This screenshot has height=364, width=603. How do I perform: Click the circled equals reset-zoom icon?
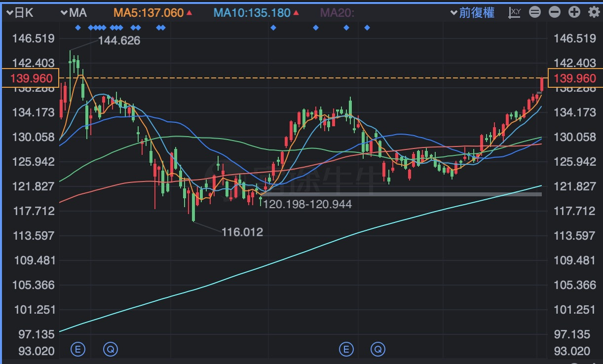click(535, 13)
